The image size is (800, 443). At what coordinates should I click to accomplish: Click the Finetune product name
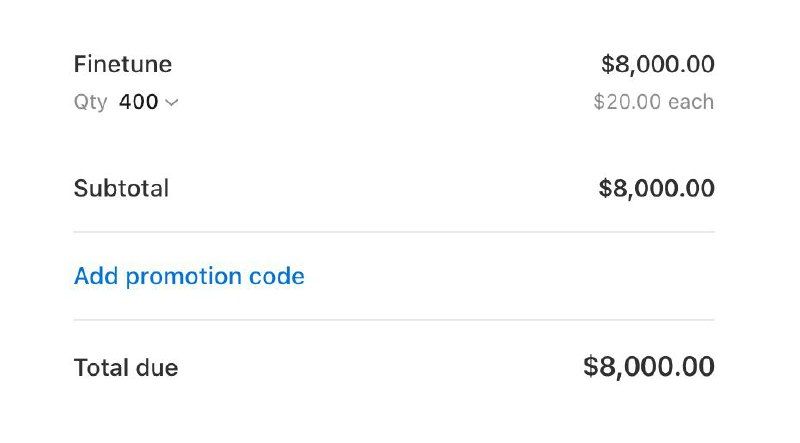(x=122, y=65)
